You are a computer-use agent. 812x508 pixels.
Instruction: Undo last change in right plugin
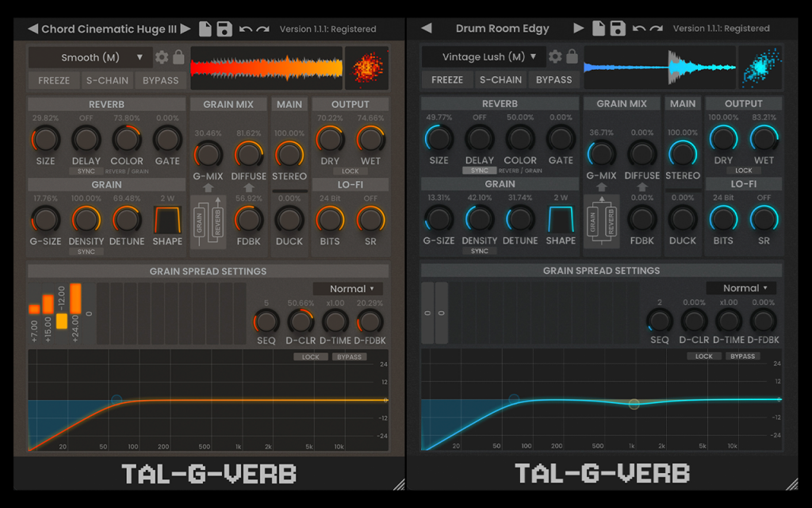pos(639,29)
